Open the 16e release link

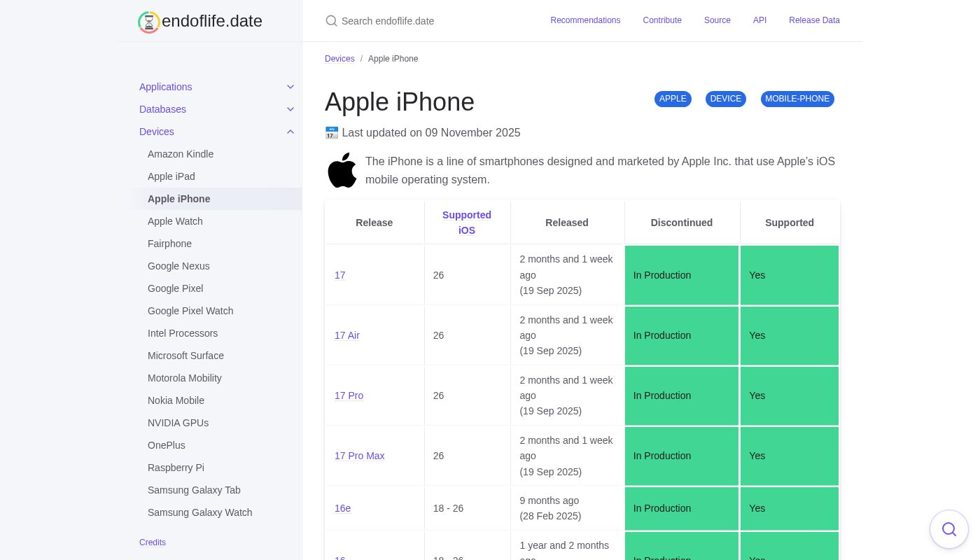(342, 508)
